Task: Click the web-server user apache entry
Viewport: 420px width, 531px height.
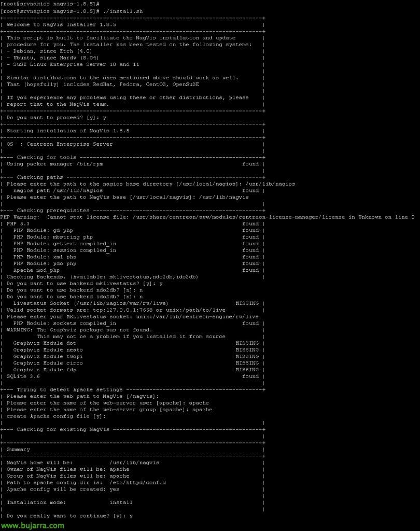Action: pyautogui.click(x=199, y=403)
